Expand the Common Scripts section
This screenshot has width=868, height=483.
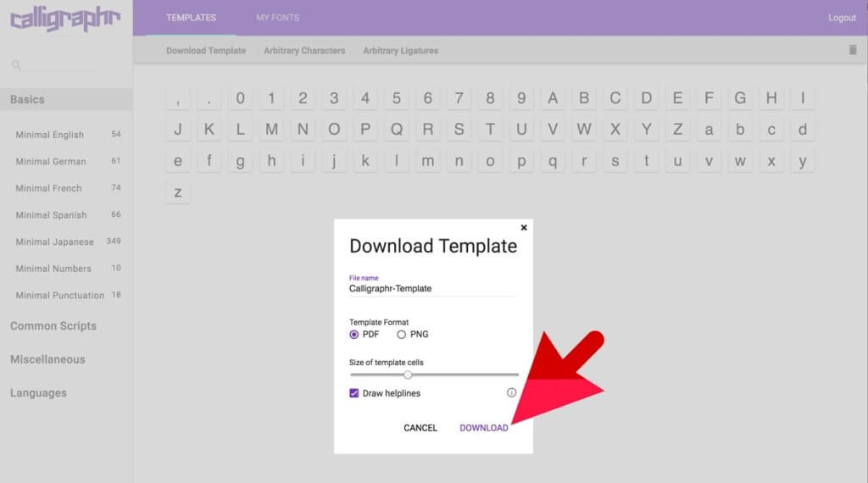click(x=53, y=326)
